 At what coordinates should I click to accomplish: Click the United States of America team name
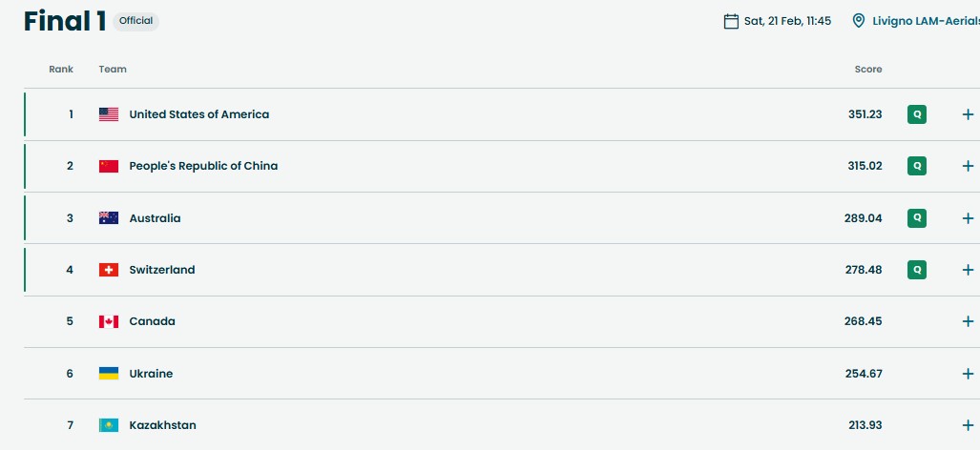point(198,114)
